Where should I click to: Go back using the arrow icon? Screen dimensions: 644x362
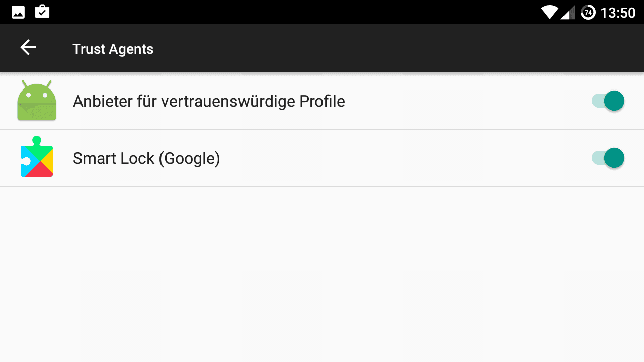click(28, 48)
